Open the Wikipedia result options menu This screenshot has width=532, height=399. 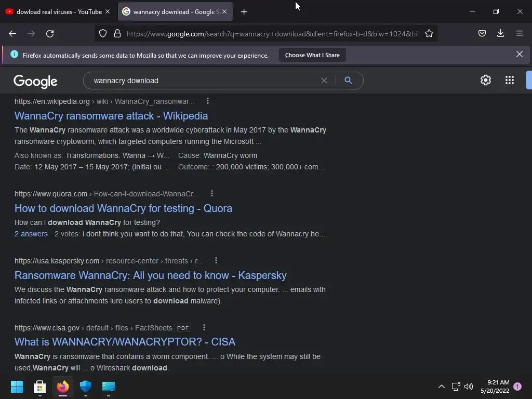tap(208, 101)
